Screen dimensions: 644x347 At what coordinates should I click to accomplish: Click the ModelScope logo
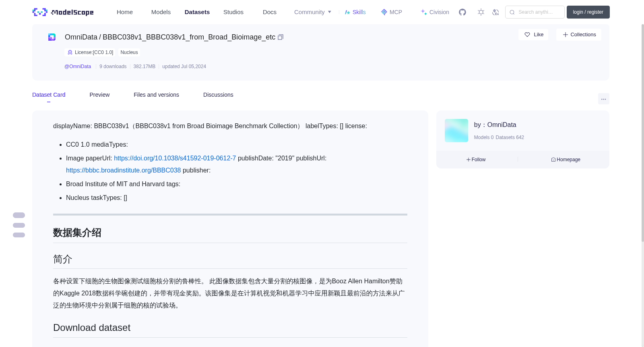(x=63, y=12)
